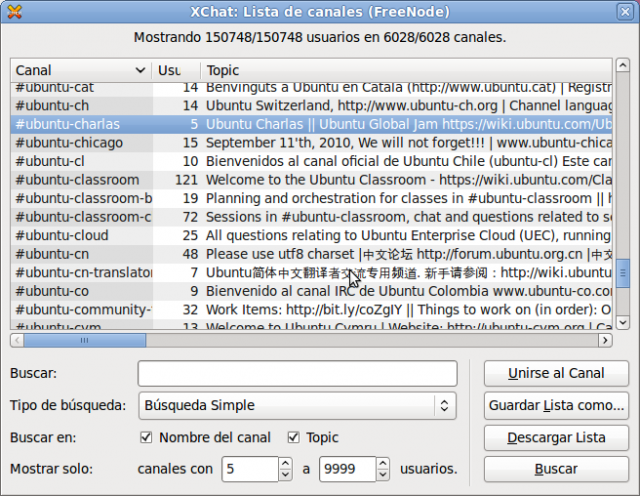Screen dimensions: 640x496
Task: Click the Bienvenidos al canal oficial topic
Action: coord(409,161)
